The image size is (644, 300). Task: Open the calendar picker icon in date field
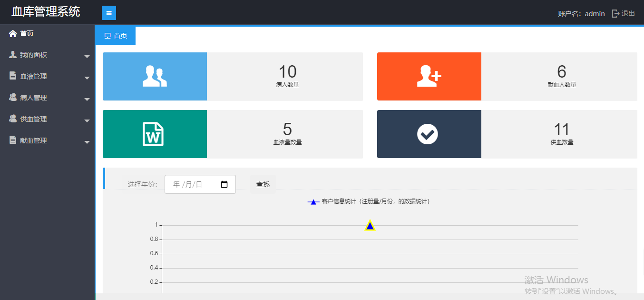(224, 184)
